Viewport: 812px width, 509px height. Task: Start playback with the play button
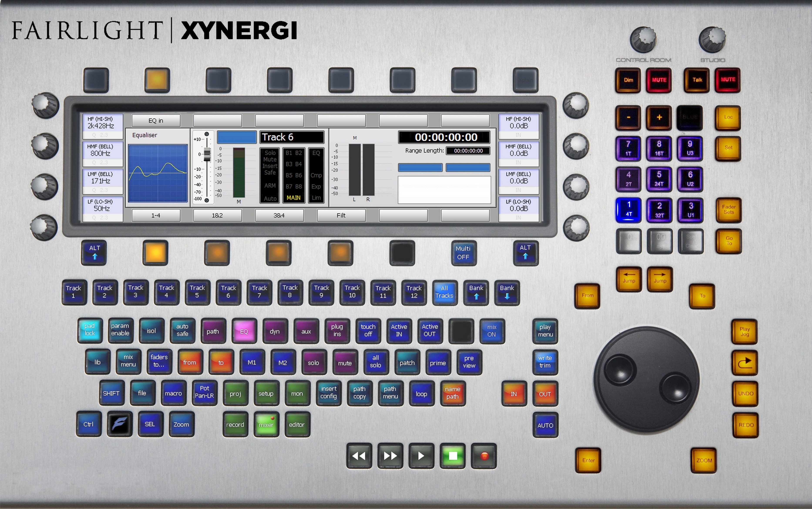pos(421,456)
